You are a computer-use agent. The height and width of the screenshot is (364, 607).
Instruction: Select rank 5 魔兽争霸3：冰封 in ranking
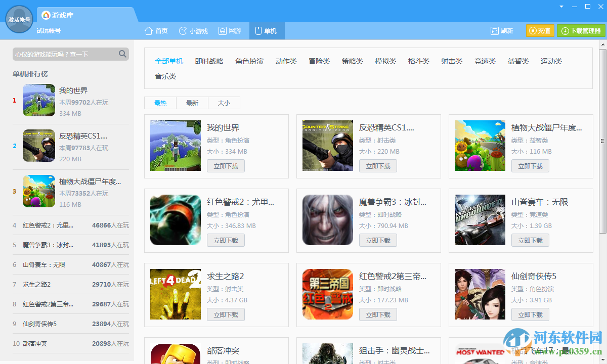(71, 245)
